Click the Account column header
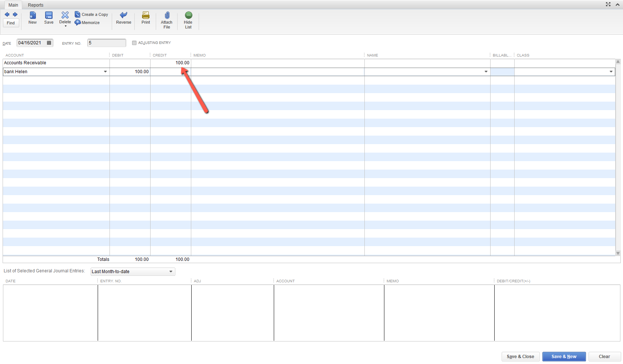623x364 pixels. coord(15,55)
